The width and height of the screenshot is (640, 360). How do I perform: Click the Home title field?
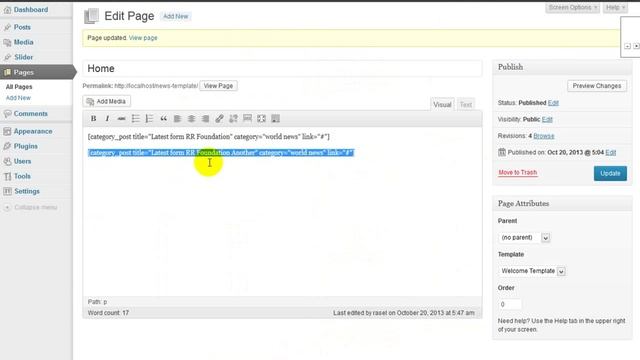tap(282, 68)
